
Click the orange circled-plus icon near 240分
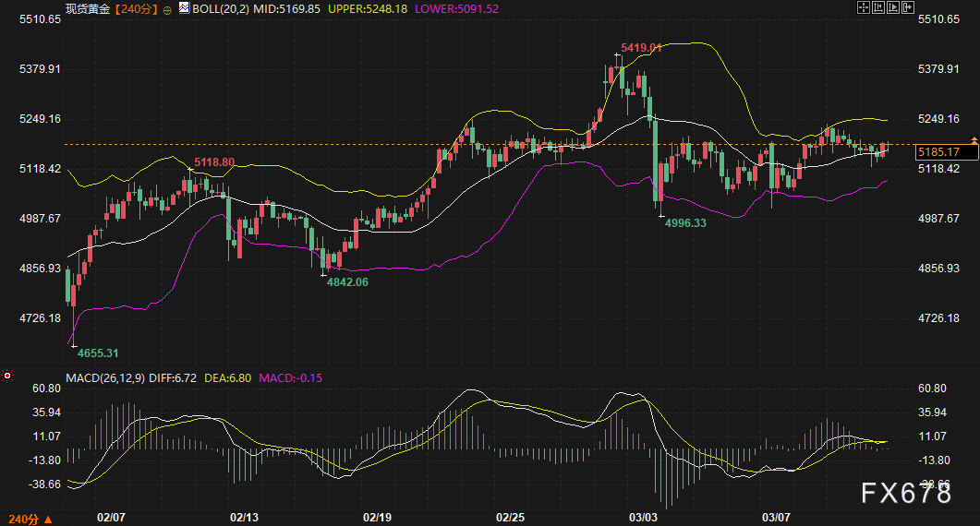167,10
